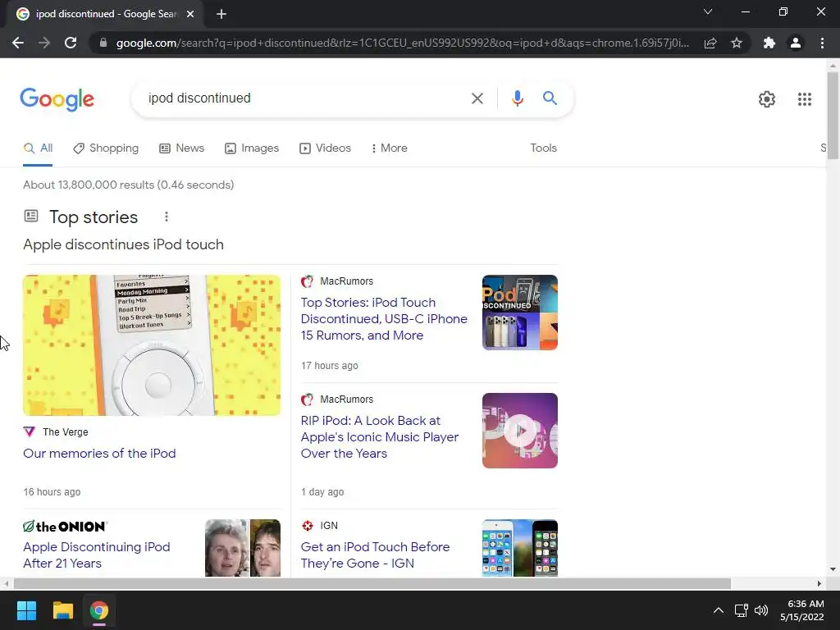Open the Chrome extensions puzzle icon
The image size is (840, 630).
[x=769, y=43]
